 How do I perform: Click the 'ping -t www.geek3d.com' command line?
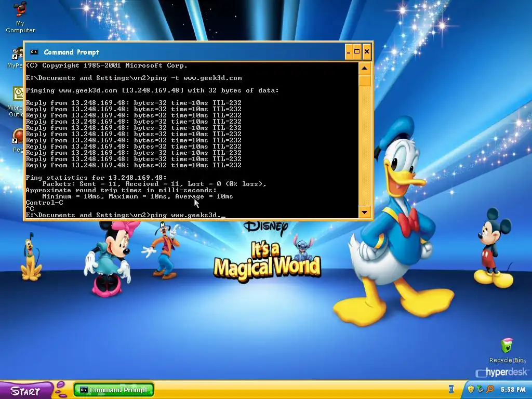pos(134,78)
